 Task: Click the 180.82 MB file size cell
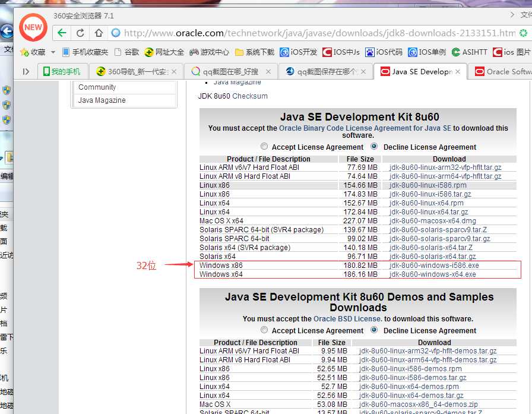pyautogui.click(x=360, y=266)
